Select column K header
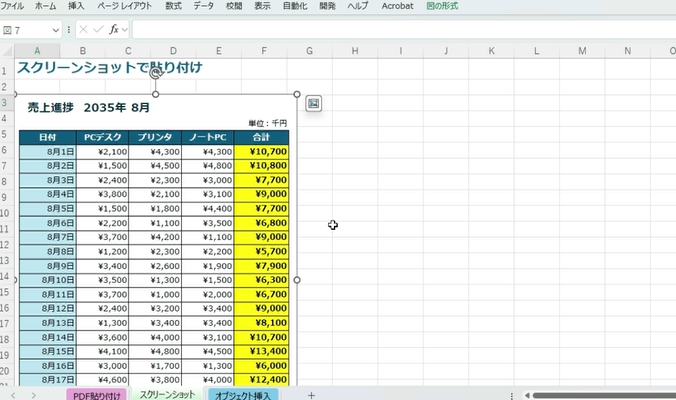The width and height of the screenshot is (676, 400). pos(491,51)
